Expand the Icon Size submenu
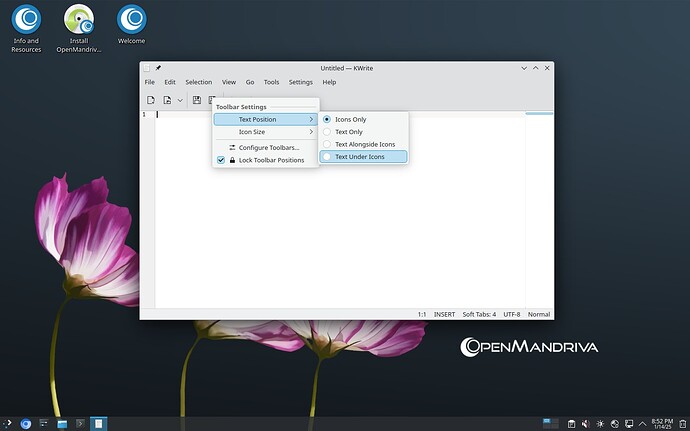This screenshot has height=431, width=690. point(265,132)
